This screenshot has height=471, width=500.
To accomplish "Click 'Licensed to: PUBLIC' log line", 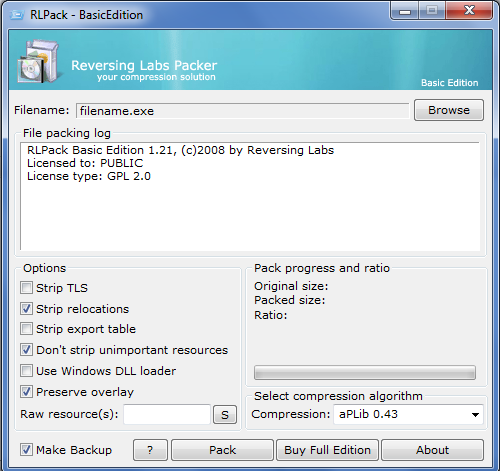I will [x=85, y=163].
